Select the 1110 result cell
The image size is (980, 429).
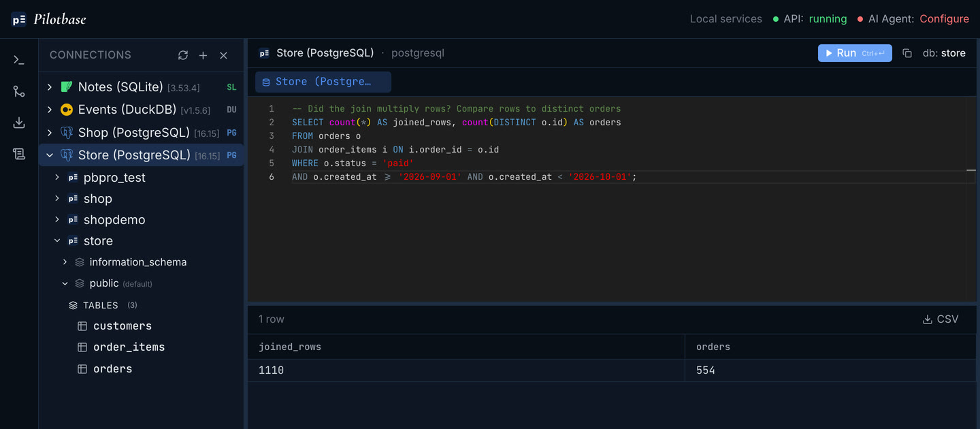click(x=466, y=370)
